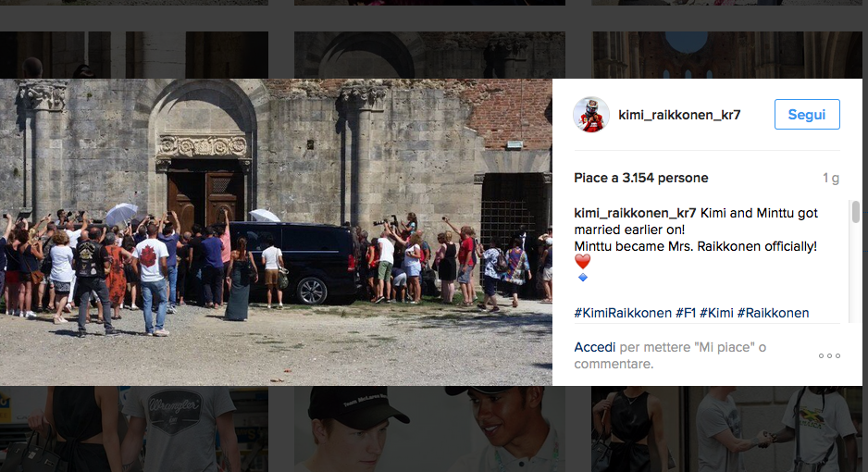868x472 pixels.
Task: Click the 'Piace a 3.154 persone' likes count
Action: coord(641,179)
